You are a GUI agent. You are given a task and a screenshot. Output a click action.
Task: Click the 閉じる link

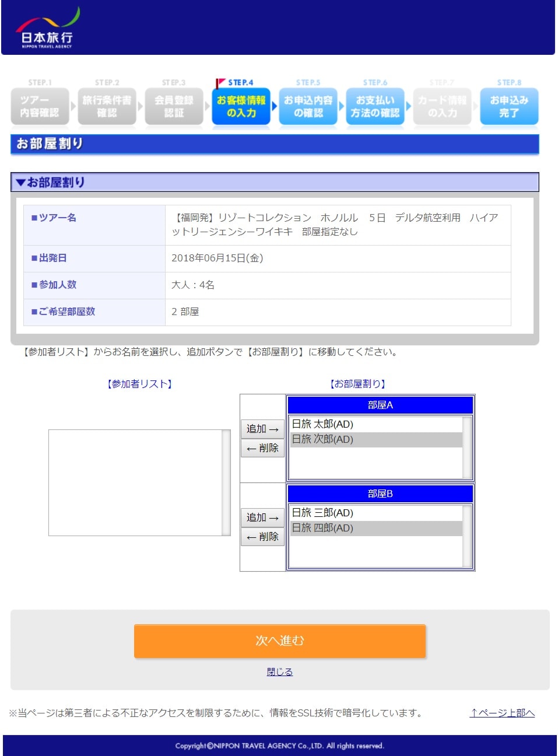(280, 671)
